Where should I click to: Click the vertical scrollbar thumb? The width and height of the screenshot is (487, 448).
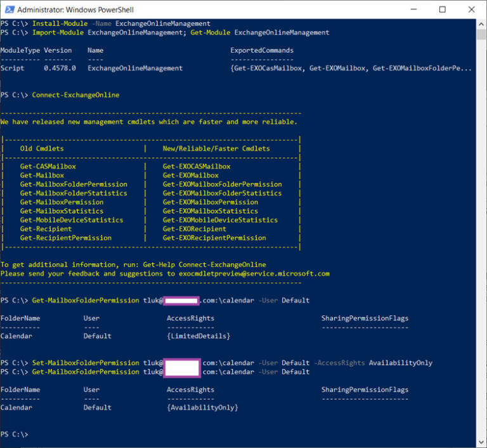tap(481, 34)
